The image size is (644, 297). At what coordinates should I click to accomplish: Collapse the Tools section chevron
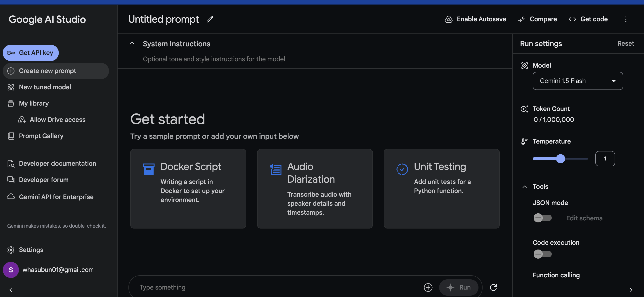point(525,187)
